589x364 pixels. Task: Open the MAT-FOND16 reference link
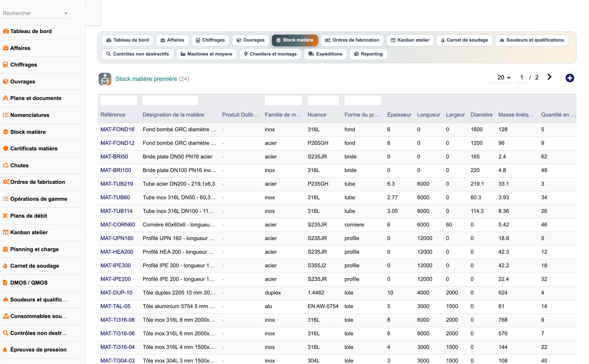click(117, 129)
